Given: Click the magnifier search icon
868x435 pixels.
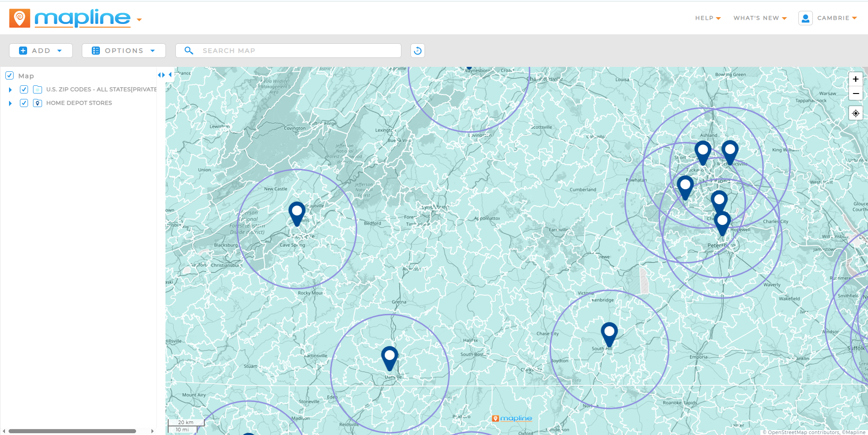Looking at the screenshot, I should pyautogui.click(x=189, y=51).
